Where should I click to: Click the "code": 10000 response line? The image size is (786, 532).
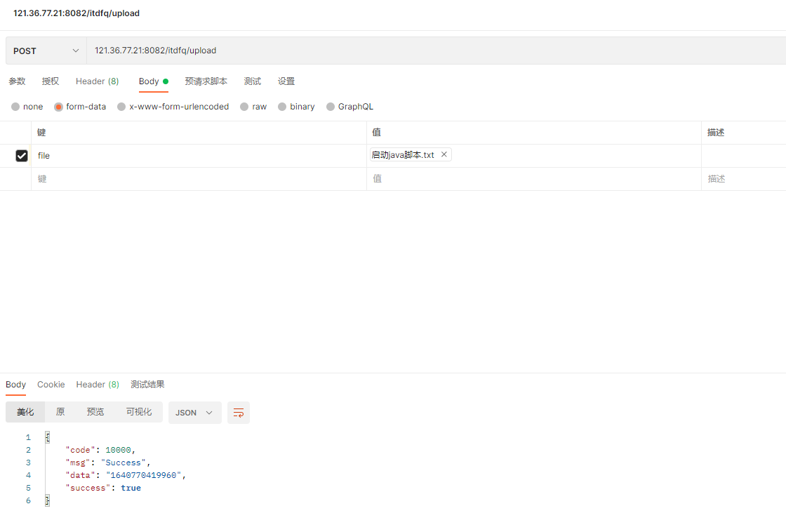[x=100, y=451]
